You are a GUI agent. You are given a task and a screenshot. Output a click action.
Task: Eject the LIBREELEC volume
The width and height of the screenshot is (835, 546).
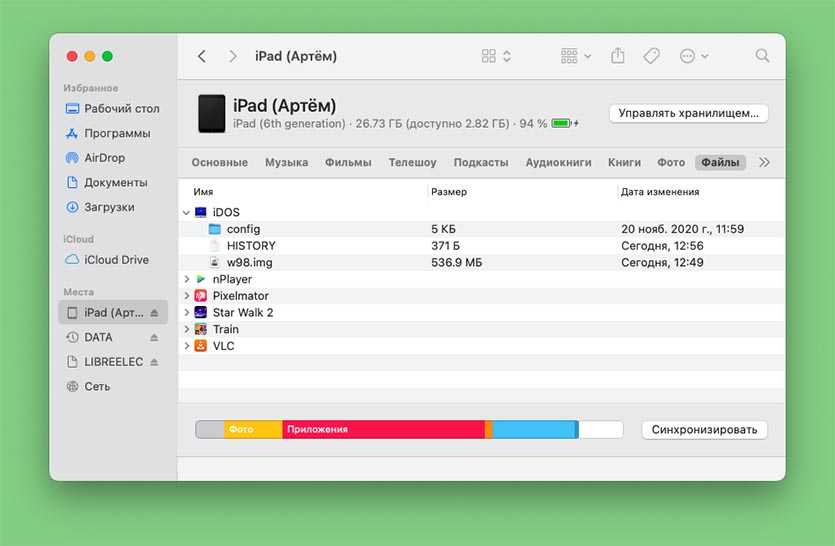(x=154, y=362)
